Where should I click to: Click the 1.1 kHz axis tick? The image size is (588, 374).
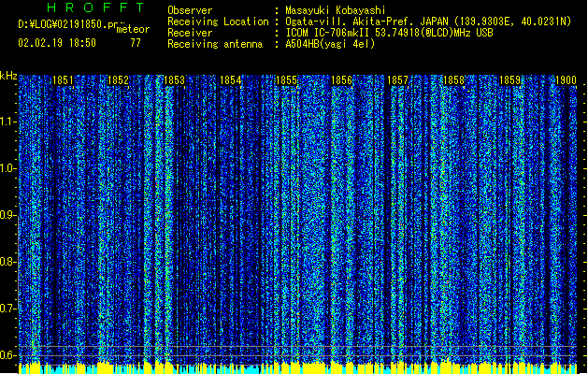[7, 122]
